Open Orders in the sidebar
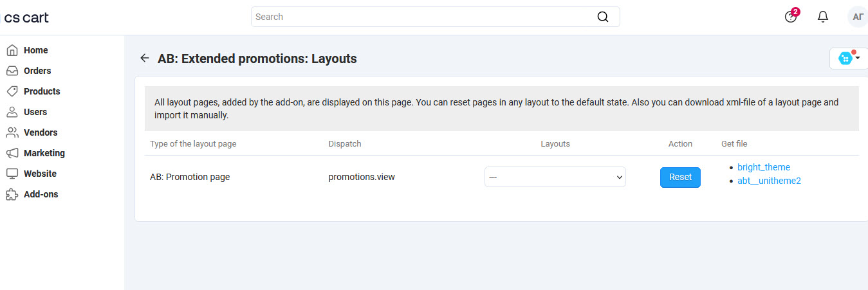 tap(37, 71)
